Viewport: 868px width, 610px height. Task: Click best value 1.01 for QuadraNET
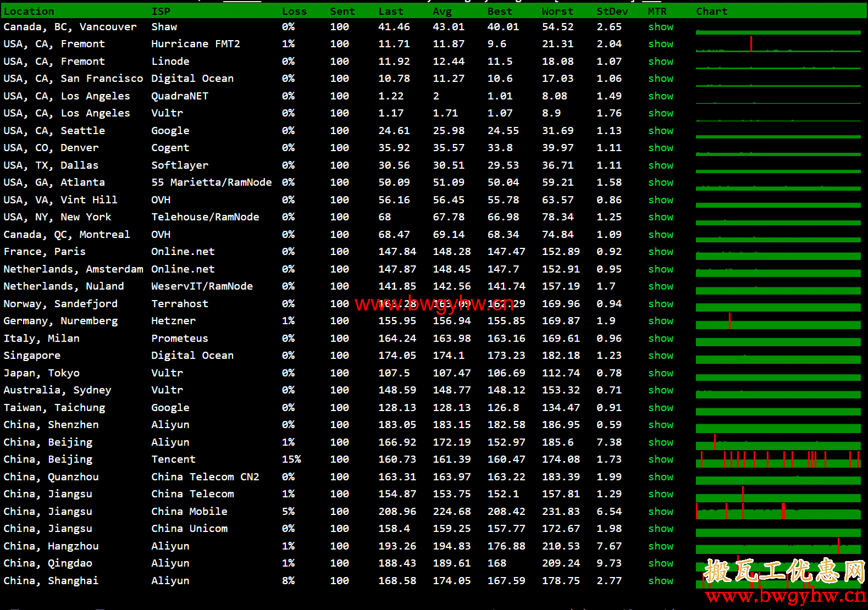click(x=500, y=96)
